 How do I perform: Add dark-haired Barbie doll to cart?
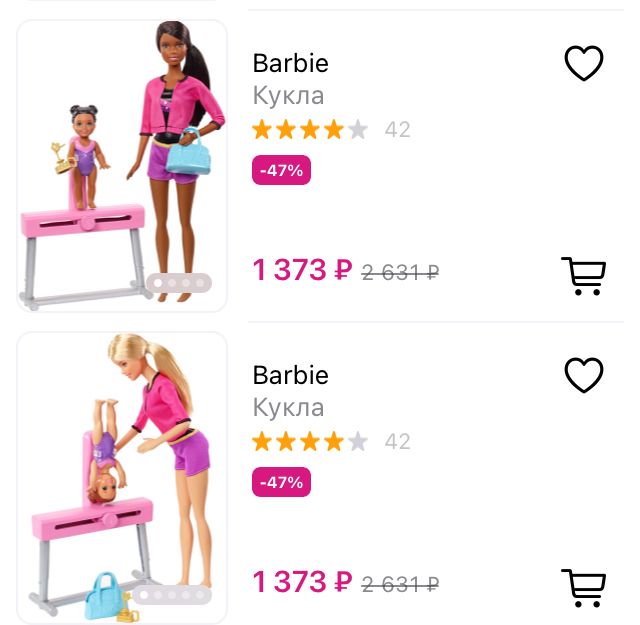(584, 276)
